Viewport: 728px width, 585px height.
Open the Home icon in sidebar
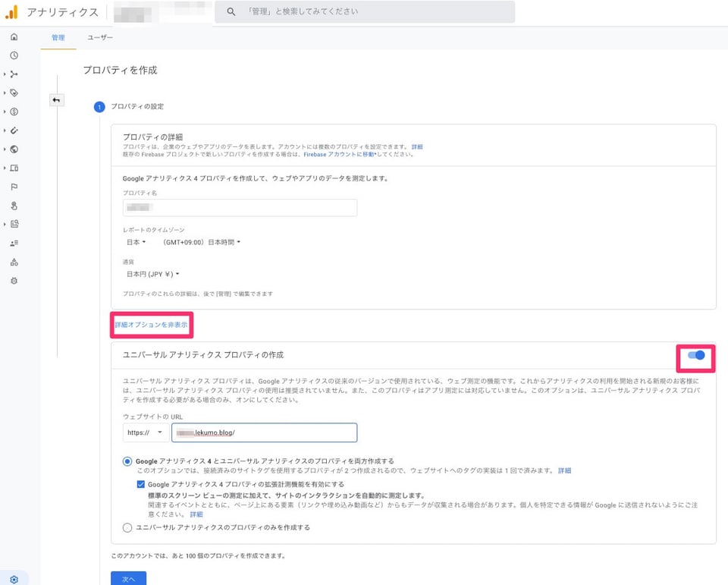14,36
